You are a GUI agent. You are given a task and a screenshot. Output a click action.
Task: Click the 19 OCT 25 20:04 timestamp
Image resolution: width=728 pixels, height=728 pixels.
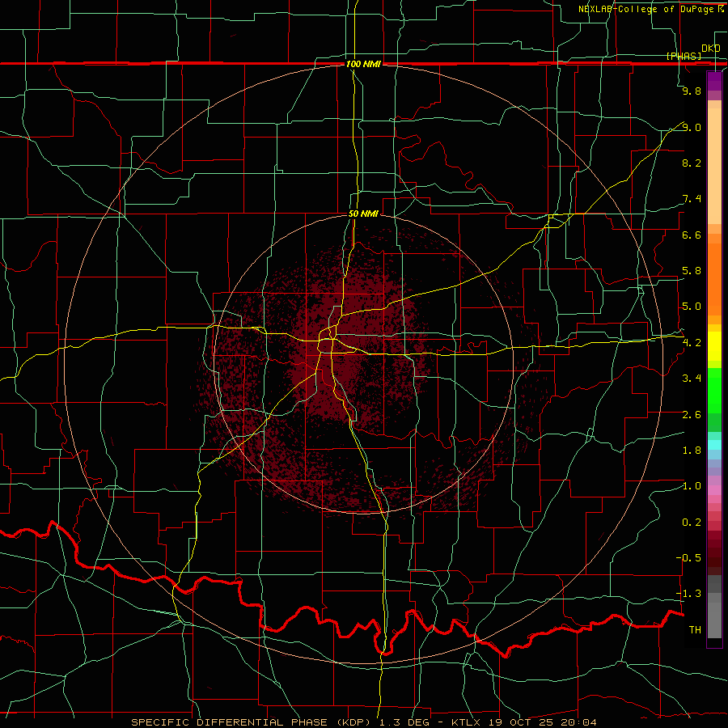coord(542,722)
